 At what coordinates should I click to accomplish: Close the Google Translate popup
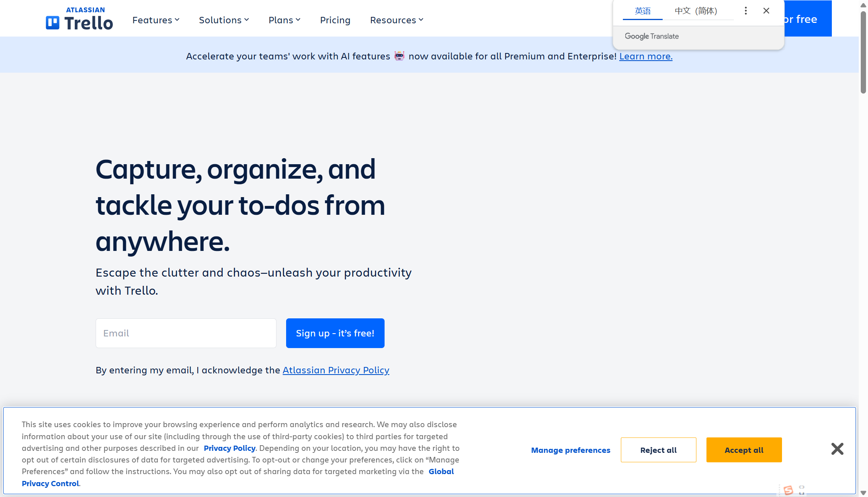766,11
